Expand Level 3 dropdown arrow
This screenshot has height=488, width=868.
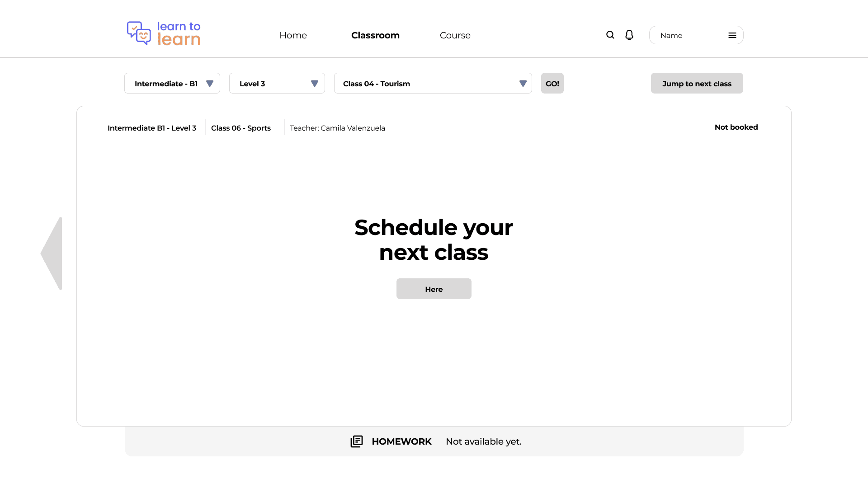(315, 84)
